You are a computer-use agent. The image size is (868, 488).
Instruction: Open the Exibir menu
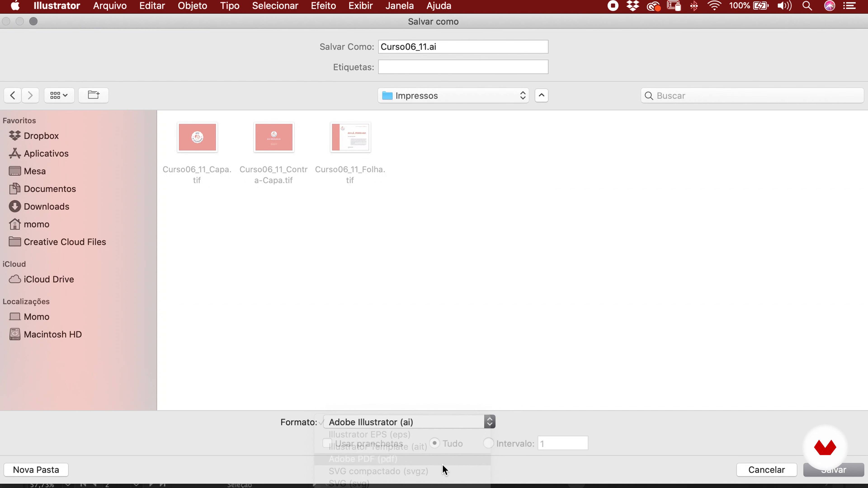(360, 6)
